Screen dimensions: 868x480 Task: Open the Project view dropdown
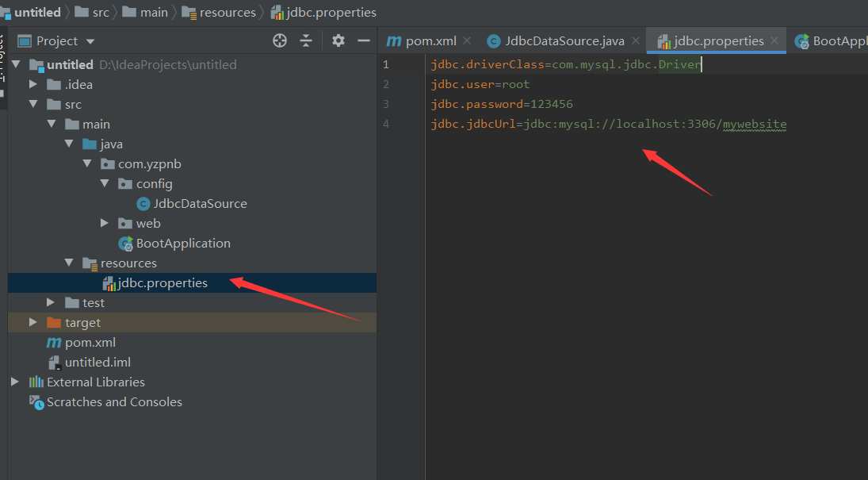91,41
